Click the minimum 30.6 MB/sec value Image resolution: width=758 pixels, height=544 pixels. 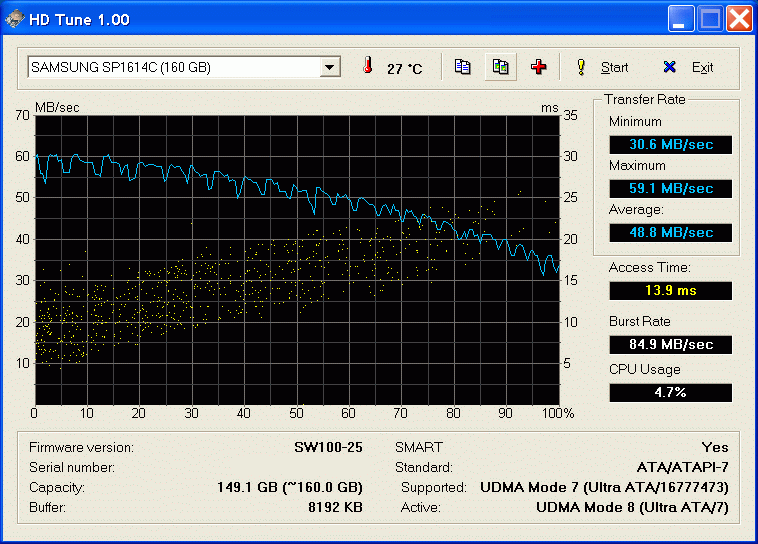[671, 145]
